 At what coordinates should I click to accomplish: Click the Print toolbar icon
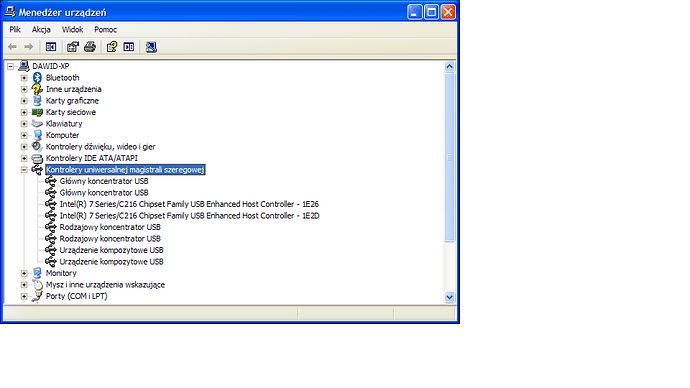[x=90, y=47]
